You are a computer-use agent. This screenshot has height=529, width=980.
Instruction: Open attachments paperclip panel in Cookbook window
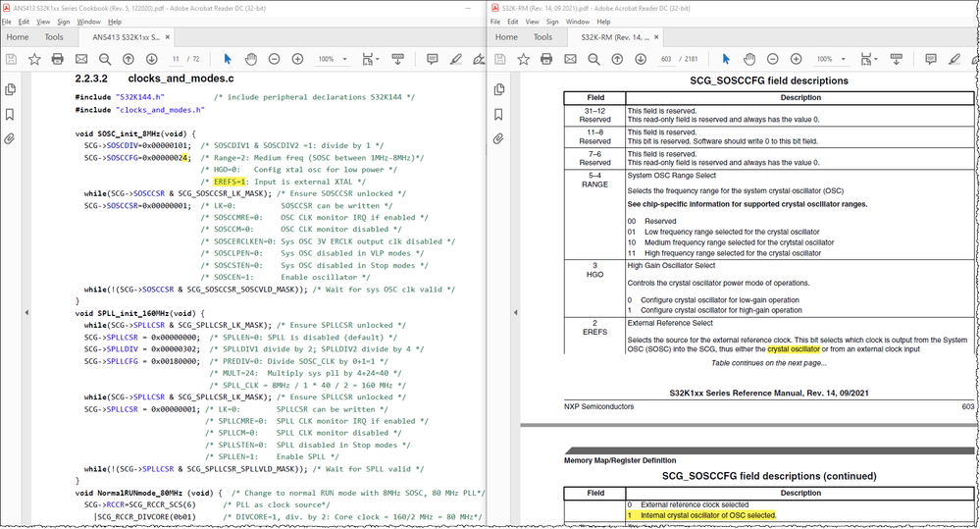coord(10,138)
